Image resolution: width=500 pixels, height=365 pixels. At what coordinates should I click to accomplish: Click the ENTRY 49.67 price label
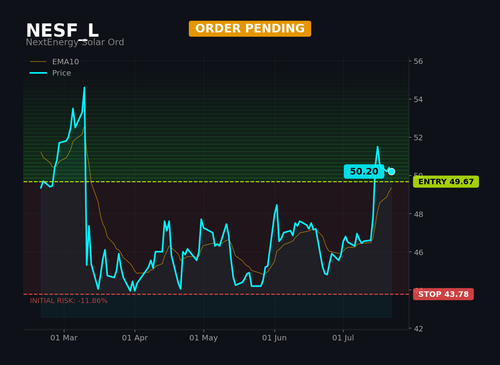click(446, 182)
